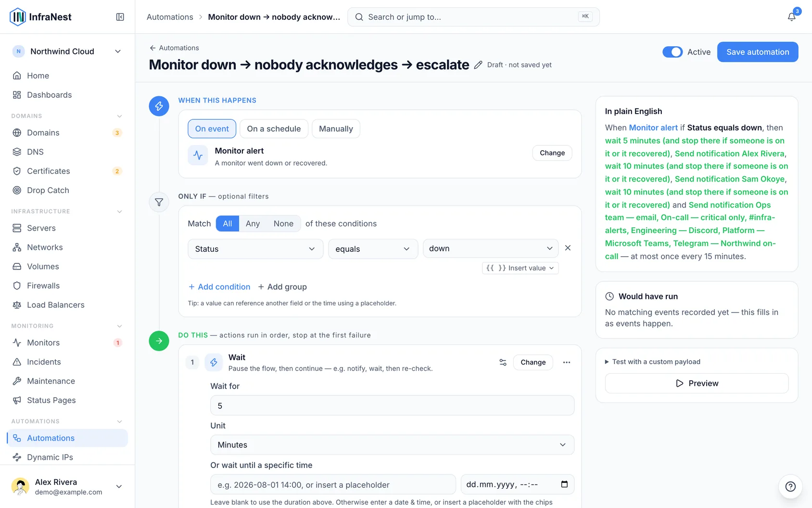Open the help question mark button
812x508 pixels.
[790, 486]
